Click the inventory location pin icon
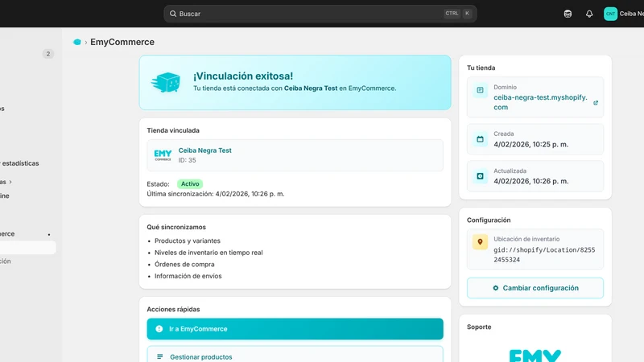The width and height of the screenshot is (644, 362). click(480, 242)
